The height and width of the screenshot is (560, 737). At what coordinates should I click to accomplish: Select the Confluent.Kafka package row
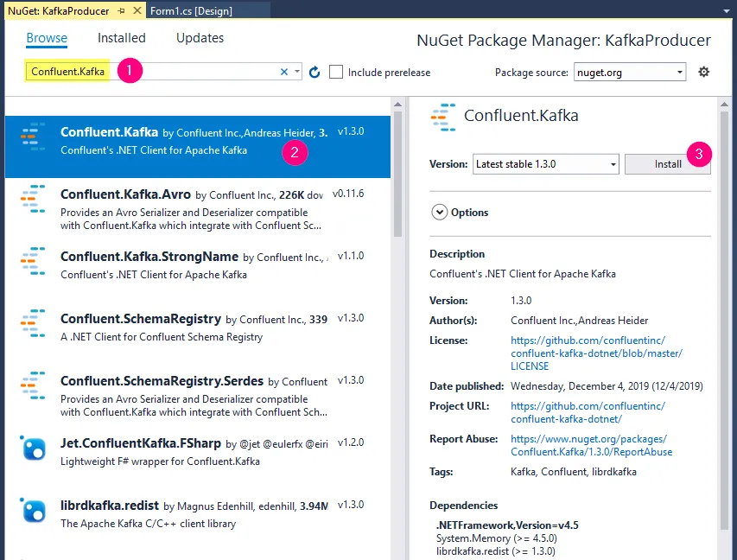click(197, 147)
